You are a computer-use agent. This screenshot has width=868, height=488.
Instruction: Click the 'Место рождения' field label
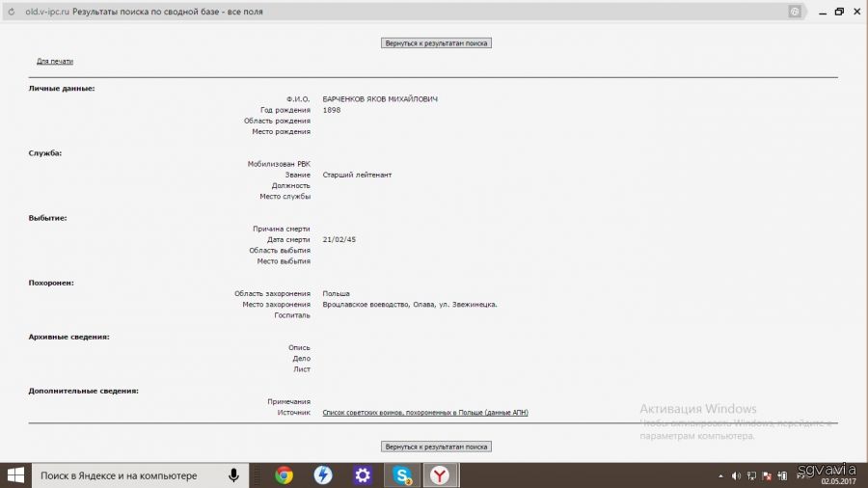coord(282,132)
